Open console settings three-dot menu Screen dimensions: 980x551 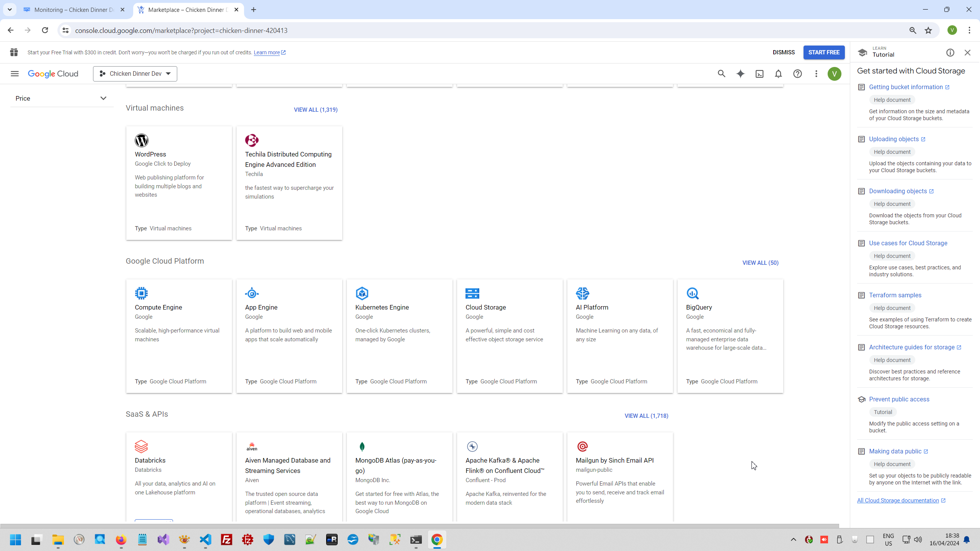coord(816,74)
